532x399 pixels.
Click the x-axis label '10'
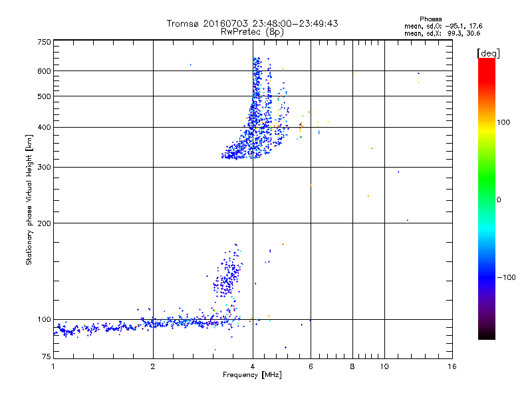pos(384,366)
